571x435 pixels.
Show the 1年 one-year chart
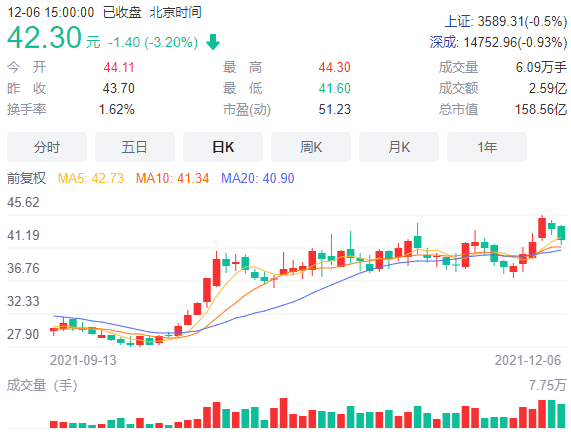point(487,147)
